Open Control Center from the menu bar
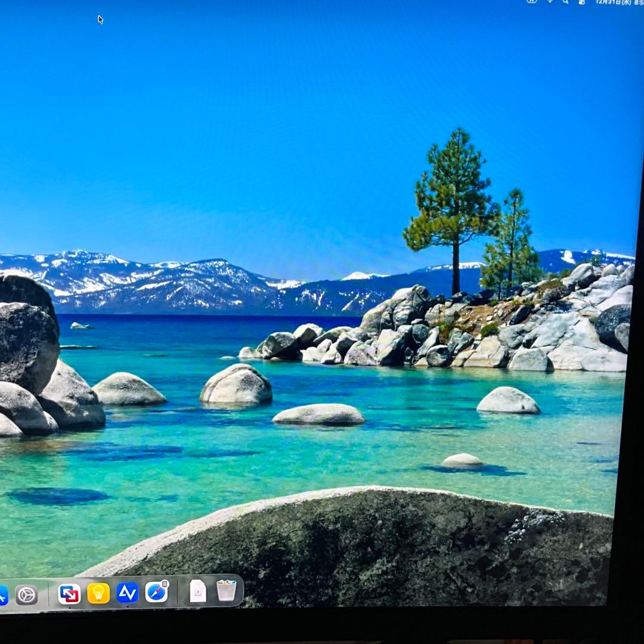This screenshot has height=644, width=644. click(581, 3)
